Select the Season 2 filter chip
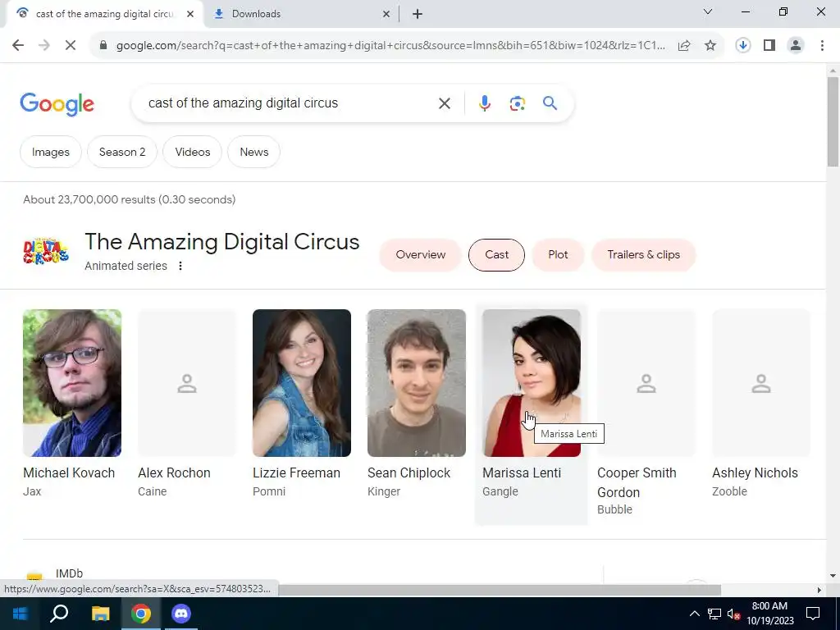The height and width of the screenshot is (630, 840). click(122, 152)
